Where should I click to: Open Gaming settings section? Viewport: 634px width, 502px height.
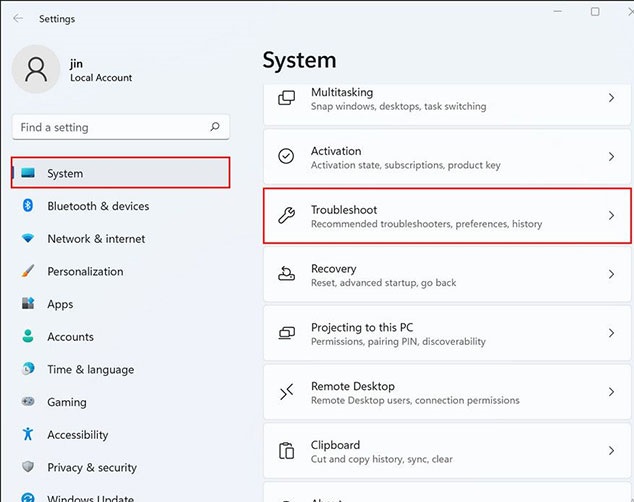pyautogui.click(x=120, y=402)
